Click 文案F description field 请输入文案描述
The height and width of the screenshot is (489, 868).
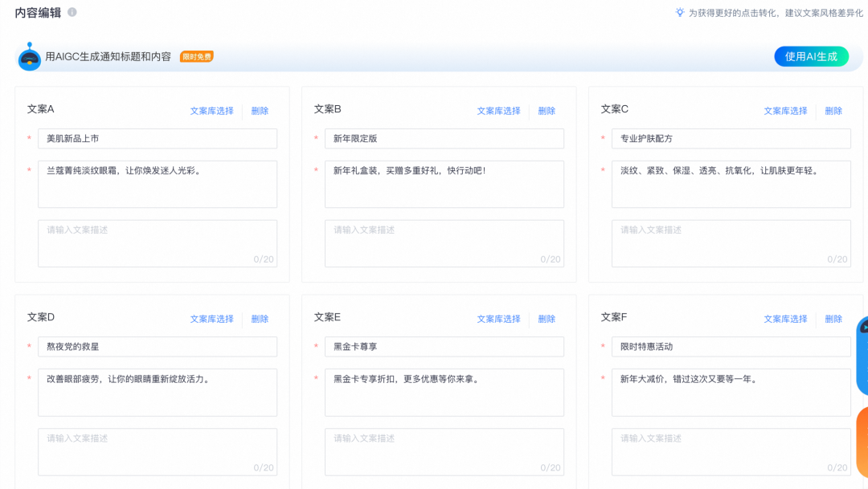[731, 452]
